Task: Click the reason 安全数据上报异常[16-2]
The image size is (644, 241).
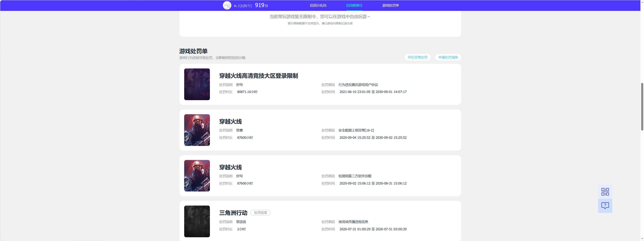Action: pyautogui.click(x=356, y=130)
